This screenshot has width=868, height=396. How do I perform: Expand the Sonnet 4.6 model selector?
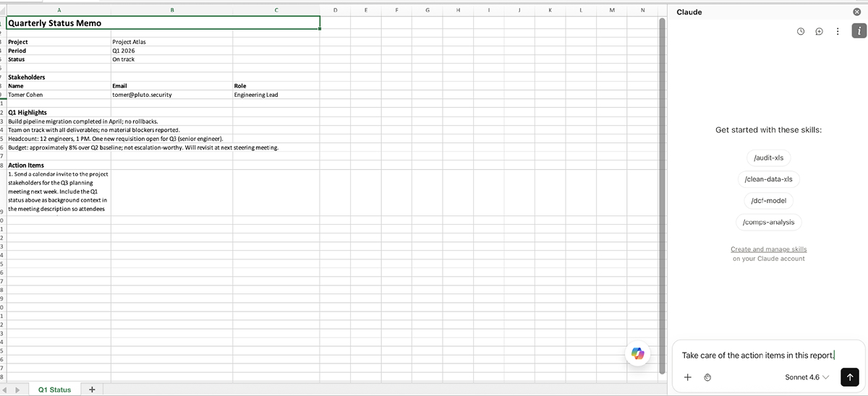tap(807, 377)
